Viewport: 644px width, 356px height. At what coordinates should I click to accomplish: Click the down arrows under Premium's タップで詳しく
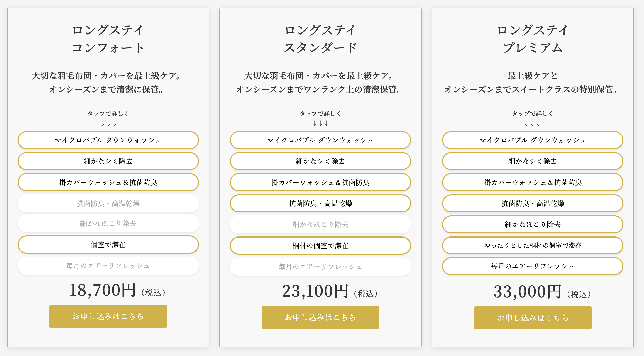tap(533, 123)
